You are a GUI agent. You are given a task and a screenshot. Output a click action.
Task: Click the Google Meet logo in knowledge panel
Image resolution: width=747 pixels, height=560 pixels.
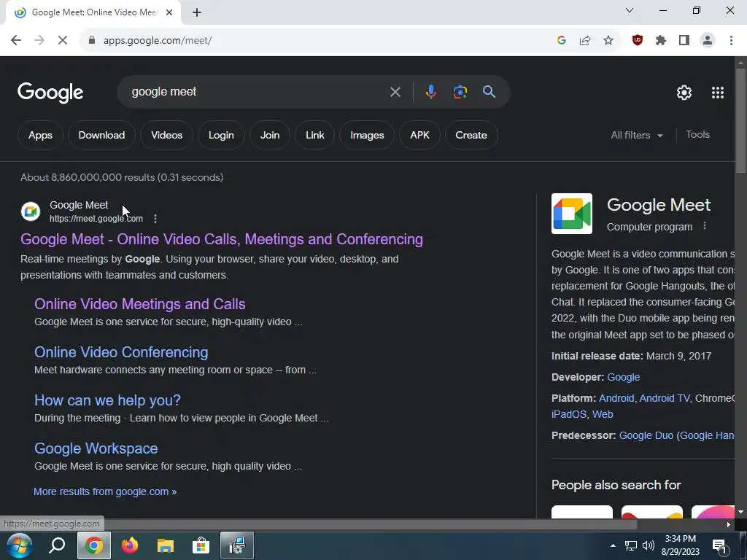coord(572,214)
